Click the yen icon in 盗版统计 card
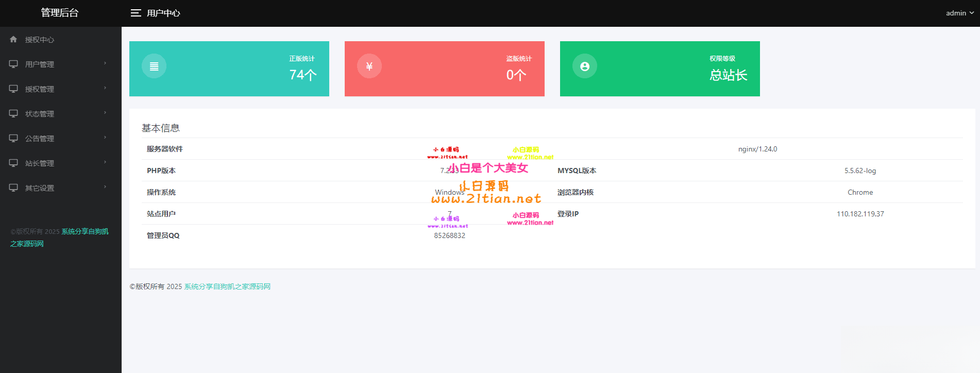Image resolution: width=980 pixels, height=373 pixels. pyautogui.click(x=369, y=66)
